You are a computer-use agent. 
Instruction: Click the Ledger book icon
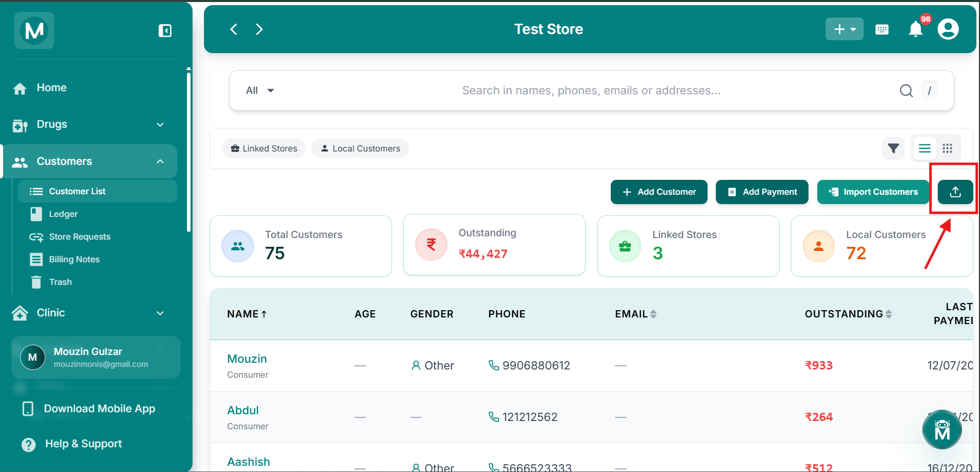[36, 214]
